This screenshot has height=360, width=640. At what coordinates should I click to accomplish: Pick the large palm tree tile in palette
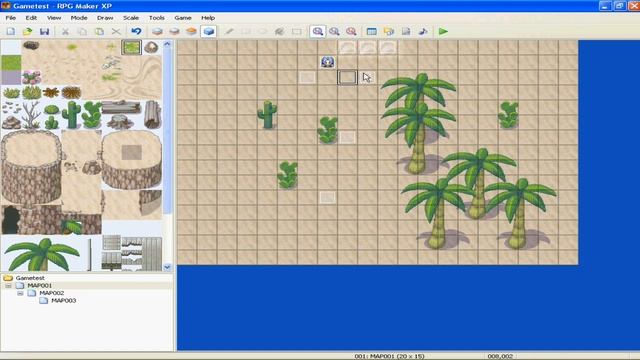pos(42,254)
